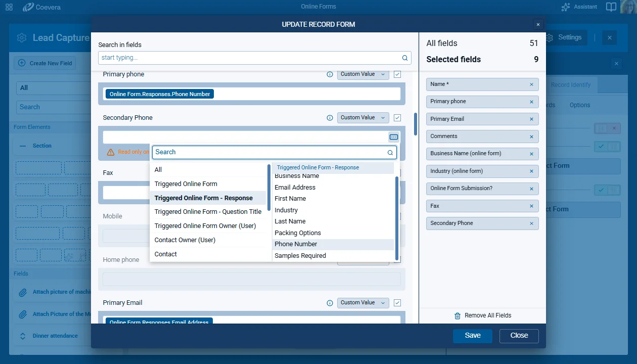637x364 pixels.
Task: Select Triggered Online Form Owner (User)
Action: pos(208,226)
